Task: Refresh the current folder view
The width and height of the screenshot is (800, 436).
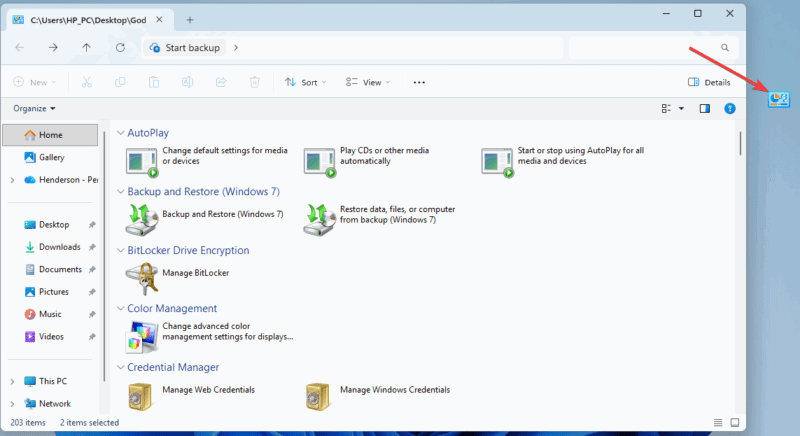Action: tap(120, 47)
